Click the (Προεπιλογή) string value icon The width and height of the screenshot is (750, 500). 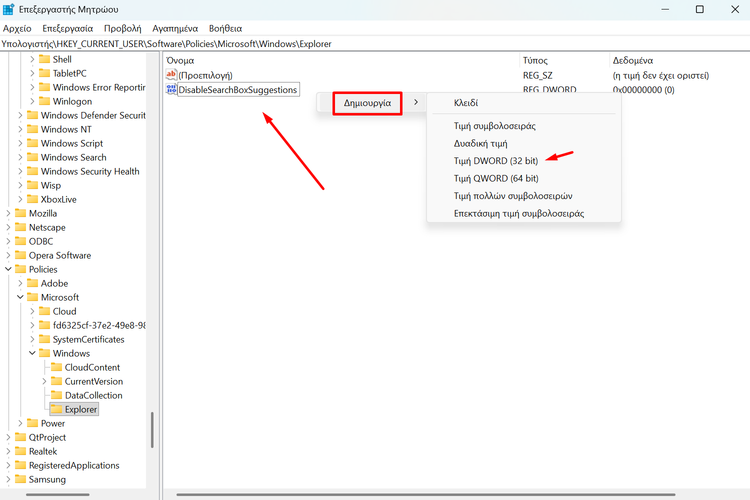[171, 75]
